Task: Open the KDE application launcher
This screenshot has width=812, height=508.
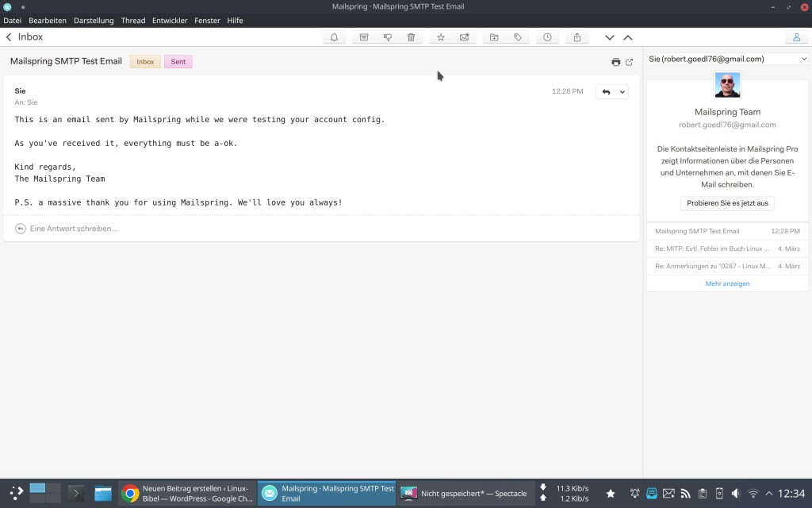Action: (x=16, y=493)
